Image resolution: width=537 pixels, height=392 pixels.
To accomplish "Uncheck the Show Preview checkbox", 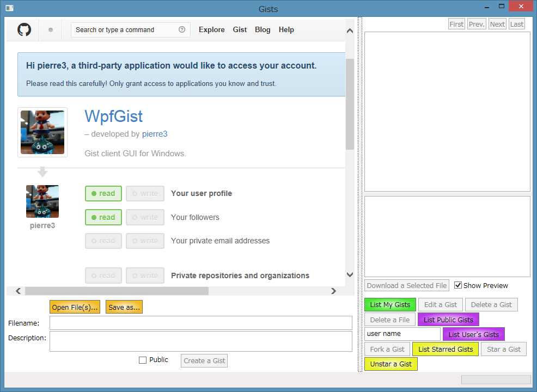I will pyautogui.click(x=458, y=285).
